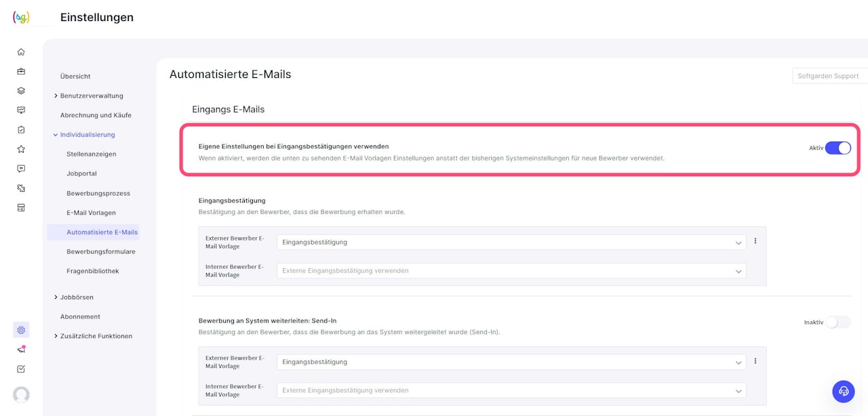Expand the Jobbörsen section
Viewport: 868px width, 416px height.
tap(74, 297)
